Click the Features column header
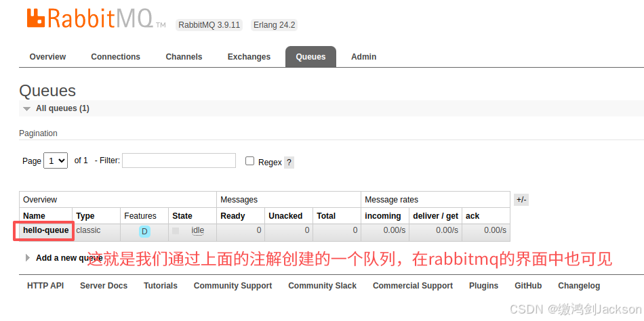This screenshot has height=321, width=644. [x=140, y=216]
